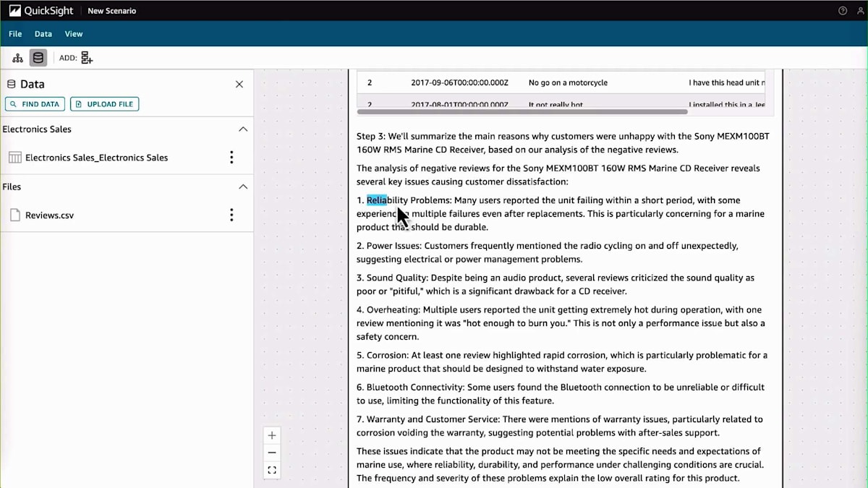This screenshot has width=868, height=488.
Task: Click the UPLOAD FILE button
Action: pyautogui.click(x=104, y=104)
